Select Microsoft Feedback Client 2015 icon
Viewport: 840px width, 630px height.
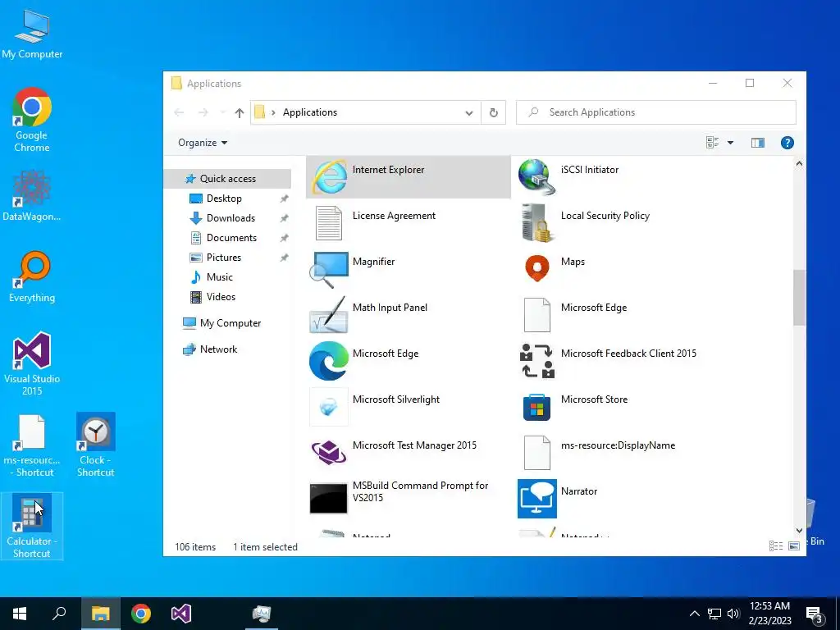pos(536,361)
